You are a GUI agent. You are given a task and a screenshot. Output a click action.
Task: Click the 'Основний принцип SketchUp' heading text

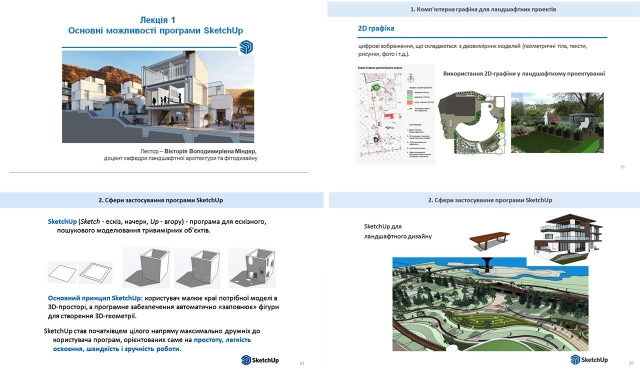point(95,298)
